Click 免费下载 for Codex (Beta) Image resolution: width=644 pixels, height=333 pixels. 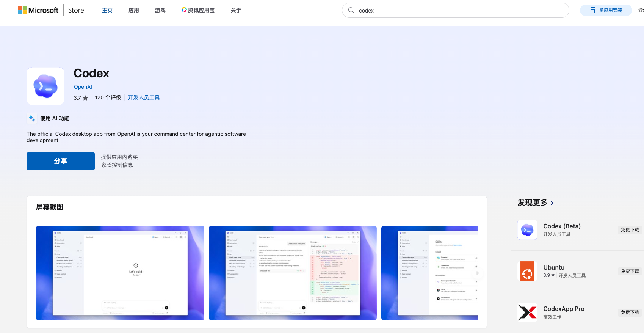point(630,230)
